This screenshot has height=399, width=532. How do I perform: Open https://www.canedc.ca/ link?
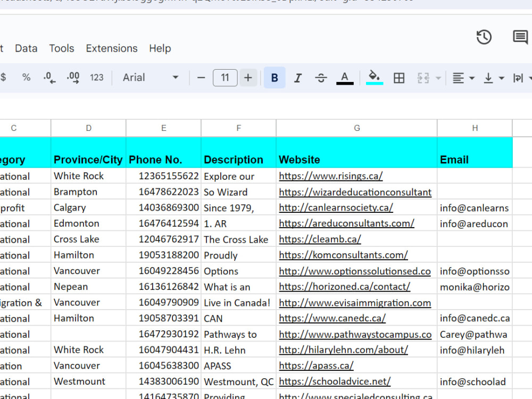332,318
